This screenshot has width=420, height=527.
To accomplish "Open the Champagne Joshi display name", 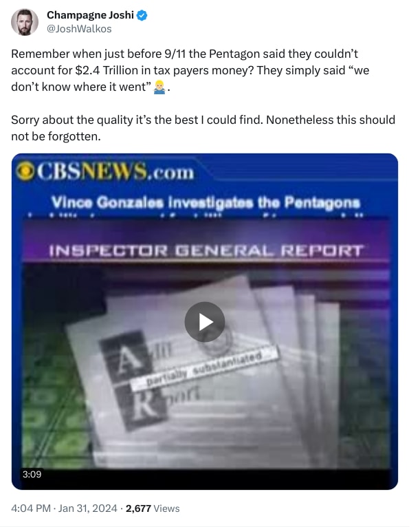I will point(90,15).
